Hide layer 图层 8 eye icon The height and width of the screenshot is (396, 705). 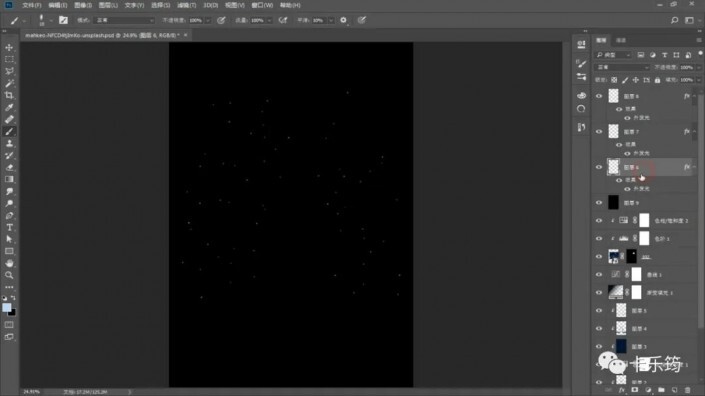[x=599, y=96]
